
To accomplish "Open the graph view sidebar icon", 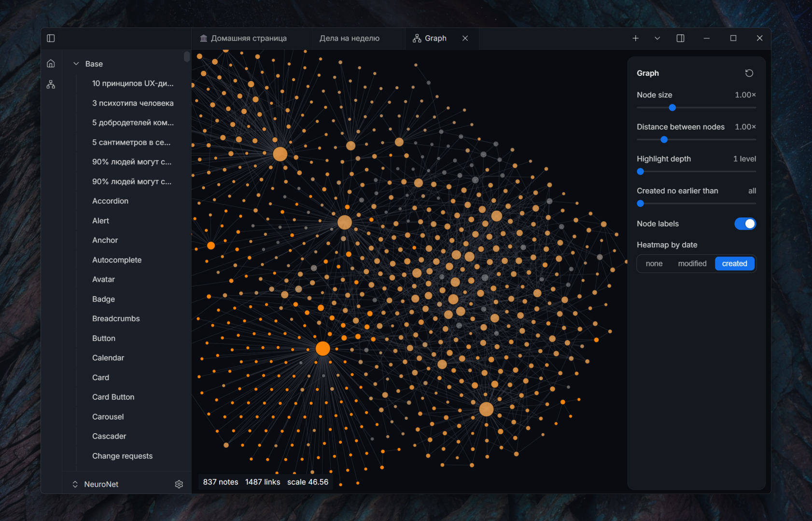I will (x=51, y=84).
